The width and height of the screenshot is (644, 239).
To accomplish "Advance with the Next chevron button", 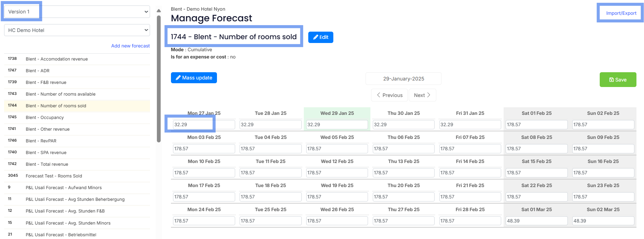I will pos(422,95).
